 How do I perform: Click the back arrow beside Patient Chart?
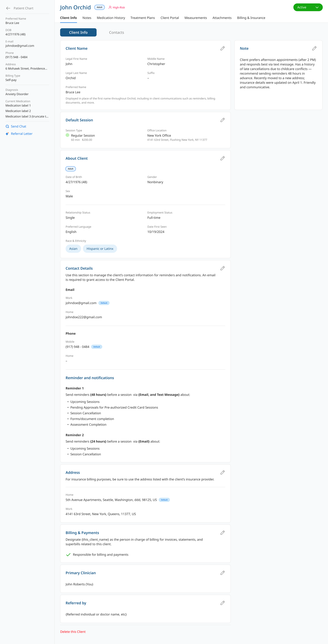(x=8, y=8)
